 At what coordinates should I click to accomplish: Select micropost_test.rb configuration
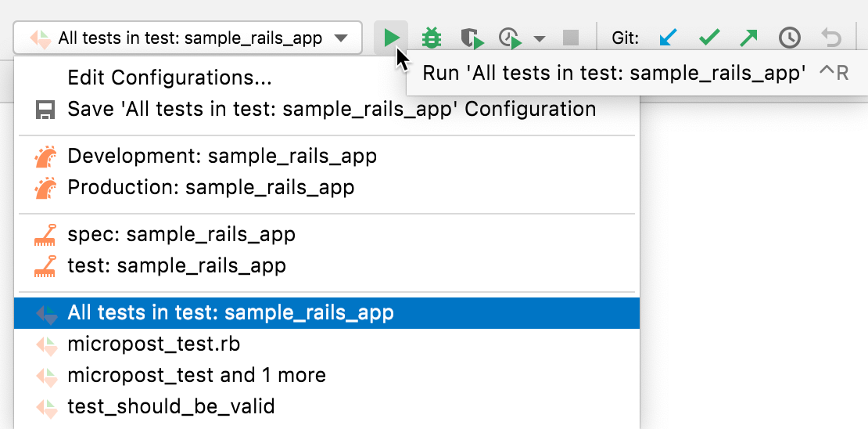tap(154, 344)
